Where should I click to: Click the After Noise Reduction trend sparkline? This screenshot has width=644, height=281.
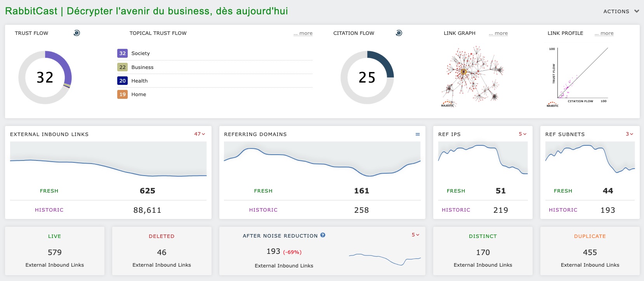click(385, 257)
